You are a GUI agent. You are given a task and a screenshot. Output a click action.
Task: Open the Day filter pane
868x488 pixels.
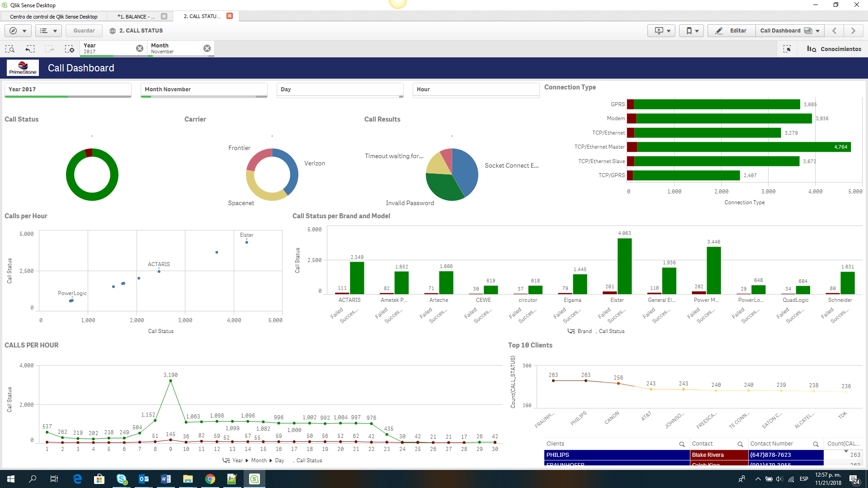point(340,89)
